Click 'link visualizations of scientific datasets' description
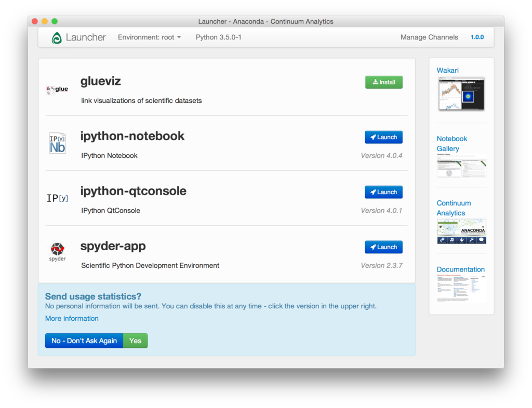 (x=141, y=101)
